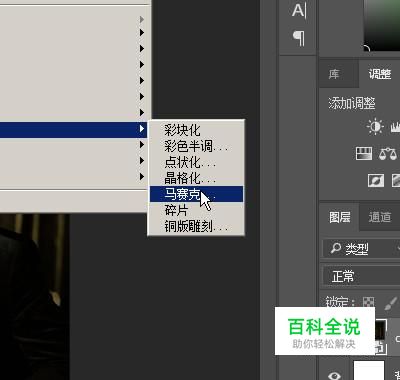Click the 添加调整 label
400x380 pixels.
(x=352, y=103)
